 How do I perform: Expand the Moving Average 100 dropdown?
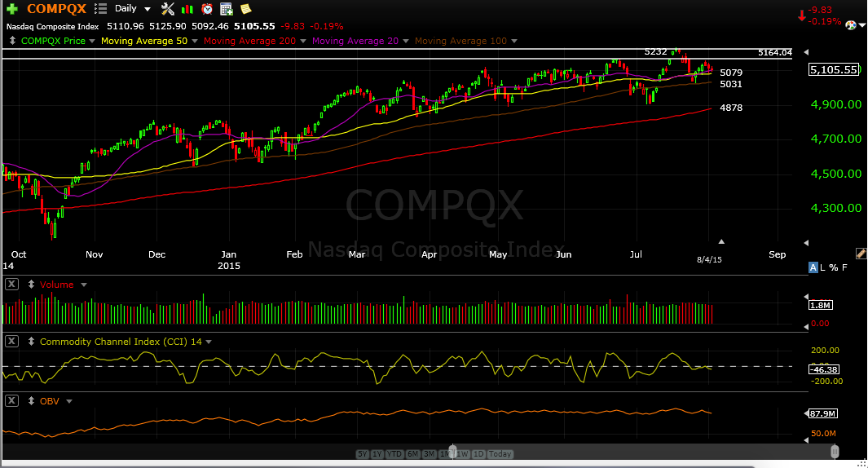pos(514,41)
